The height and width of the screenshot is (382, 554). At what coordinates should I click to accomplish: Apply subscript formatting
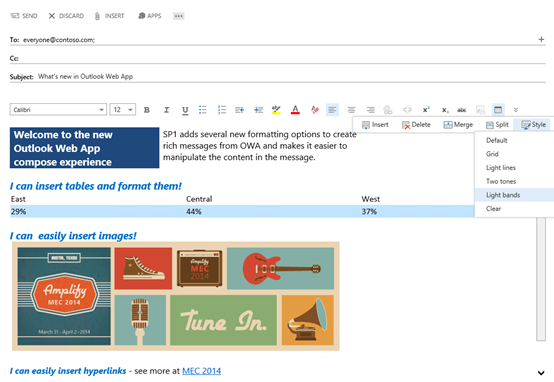coord(445,110)
